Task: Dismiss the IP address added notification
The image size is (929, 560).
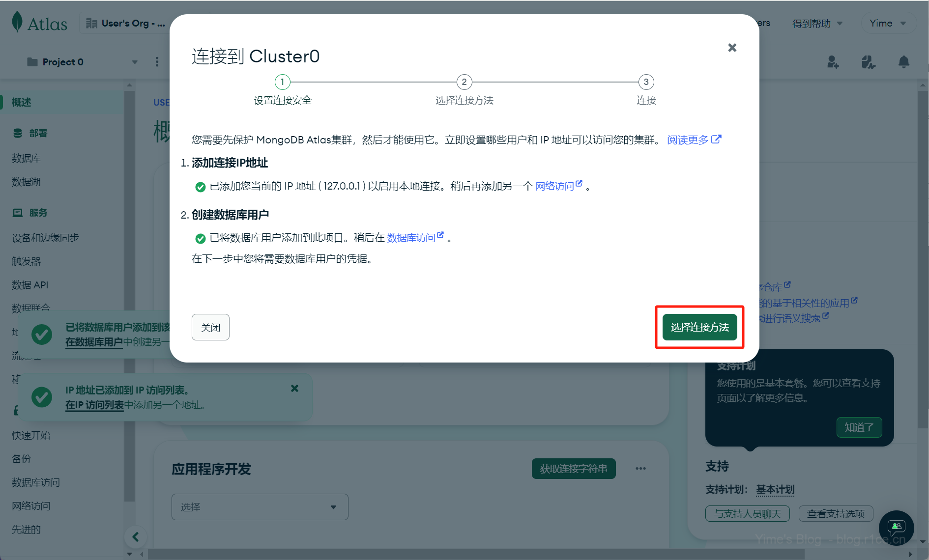Action: 294,388
